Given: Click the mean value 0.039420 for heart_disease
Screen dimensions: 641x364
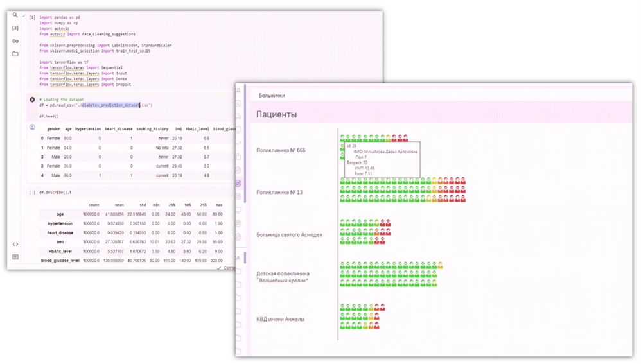Looking at the screenshot, I should pyautogui.click(x=115, y=233).
